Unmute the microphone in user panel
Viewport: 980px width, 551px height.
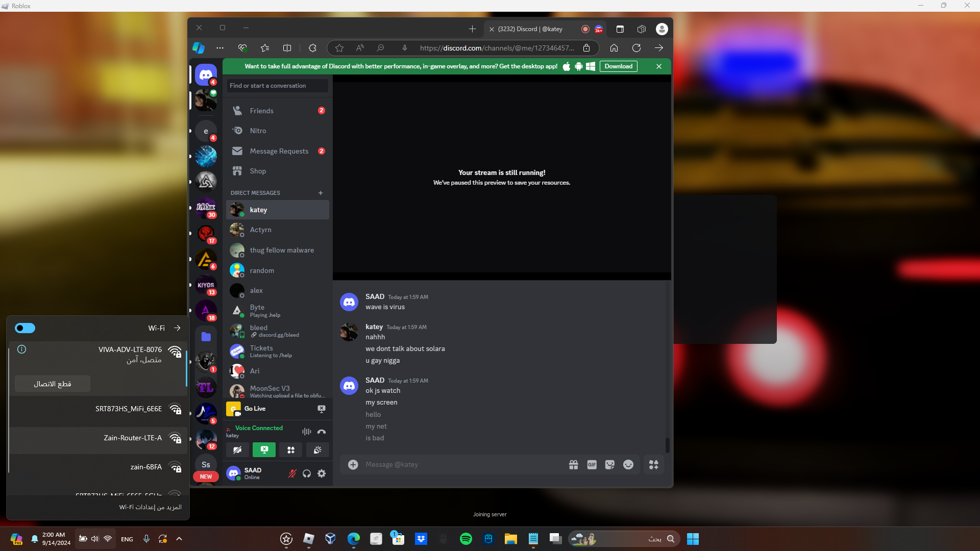tap(292, 473)
